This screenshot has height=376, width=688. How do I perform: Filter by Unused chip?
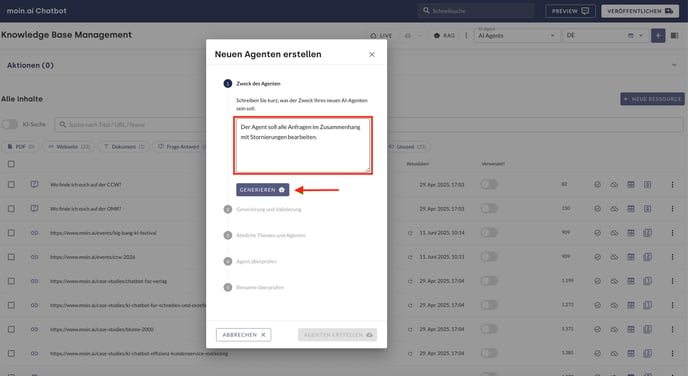click(408, 147)
